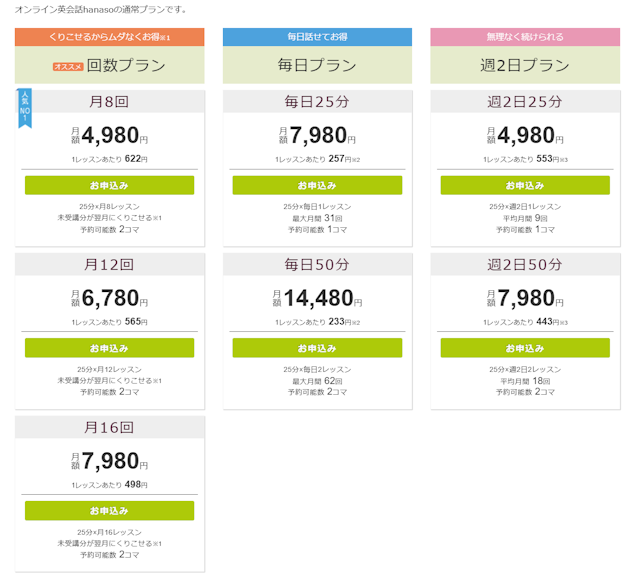The image size is (640, 583).
Task: Click お申込み button for 月8回 plan
Action: (x=109, y=185)
